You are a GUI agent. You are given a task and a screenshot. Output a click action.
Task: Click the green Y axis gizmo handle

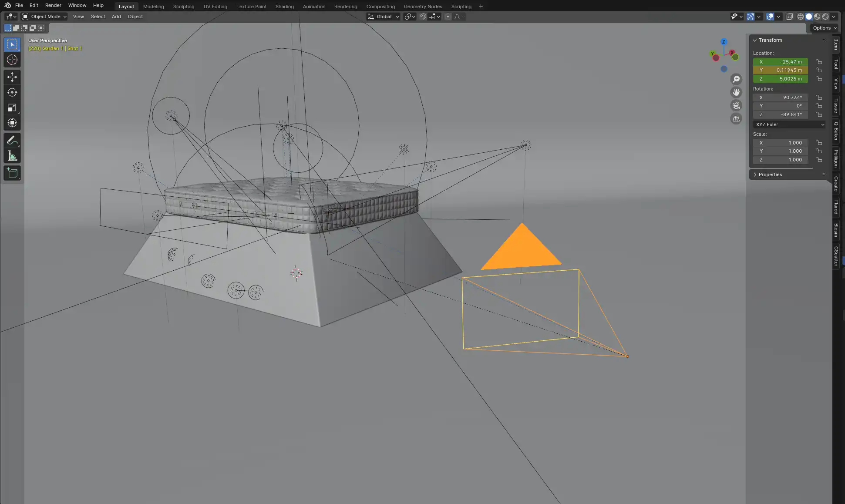point(713,54)
